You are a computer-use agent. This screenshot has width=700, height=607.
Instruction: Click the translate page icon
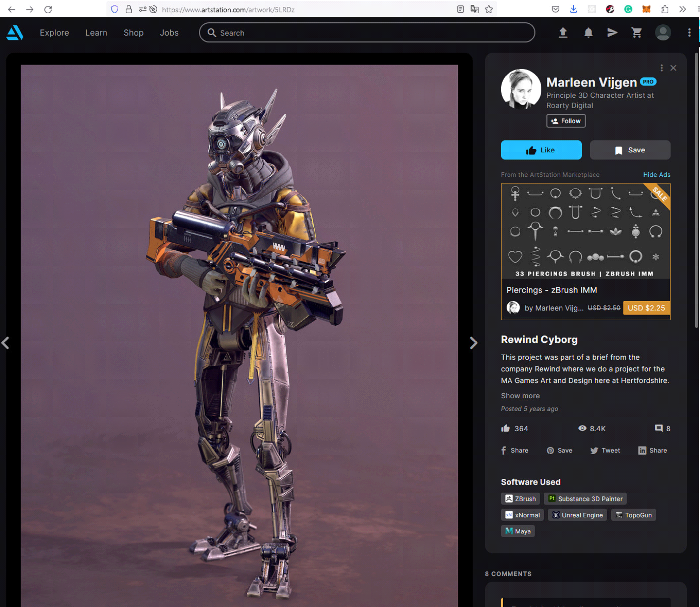coord(474,9)
